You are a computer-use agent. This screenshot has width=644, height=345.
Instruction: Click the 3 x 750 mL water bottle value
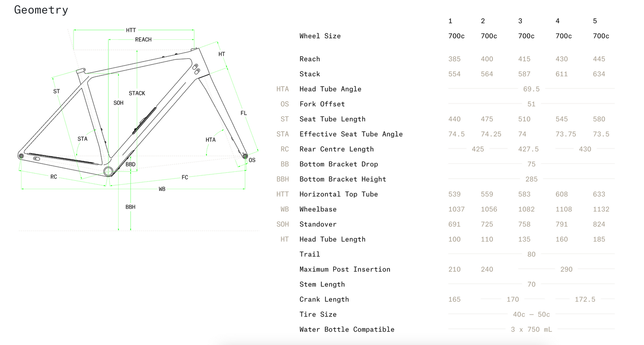[531, 329]
